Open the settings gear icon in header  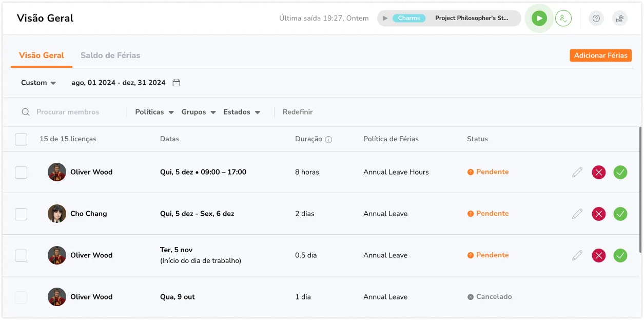(620, 18)
